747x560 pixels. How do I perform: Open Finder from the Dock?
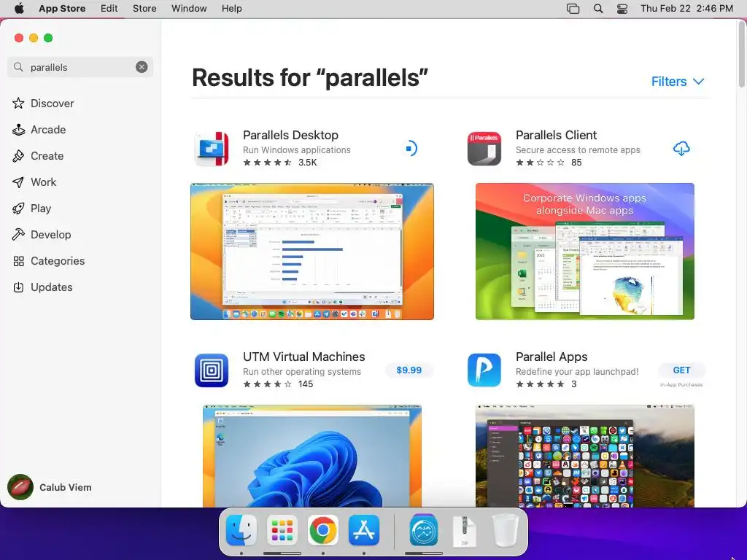click(x=241, y=529)
